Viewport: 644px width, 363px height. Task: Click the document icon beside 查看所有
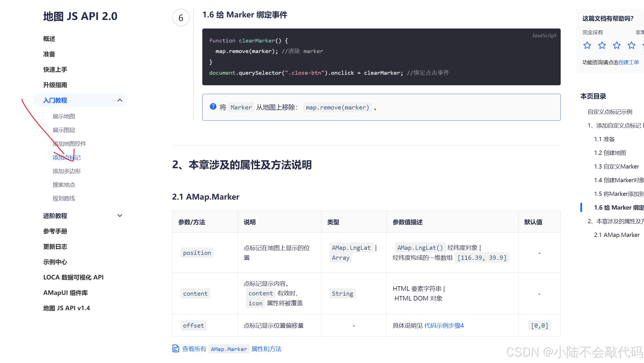pyautogui.click(x=175, y=348)
